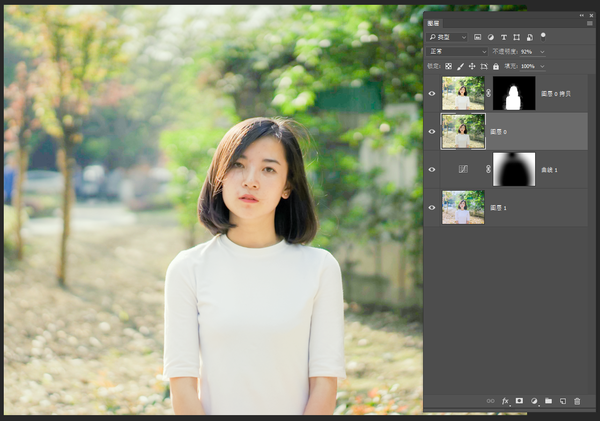Select the 图层 0 拷贝 image thumbnail
The width and height of the screenshot is (600, 421).
(x=463, y=93)
